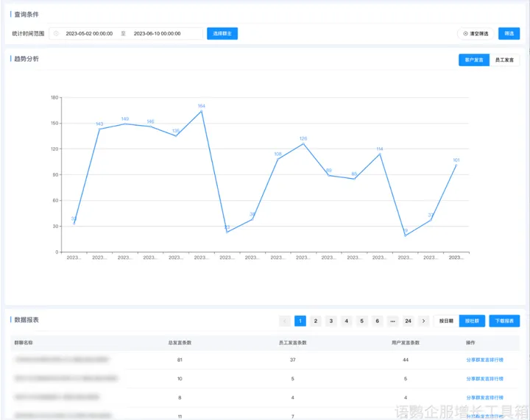
Task: Click the clock icon in the date range field
Action: pos(56,34)
